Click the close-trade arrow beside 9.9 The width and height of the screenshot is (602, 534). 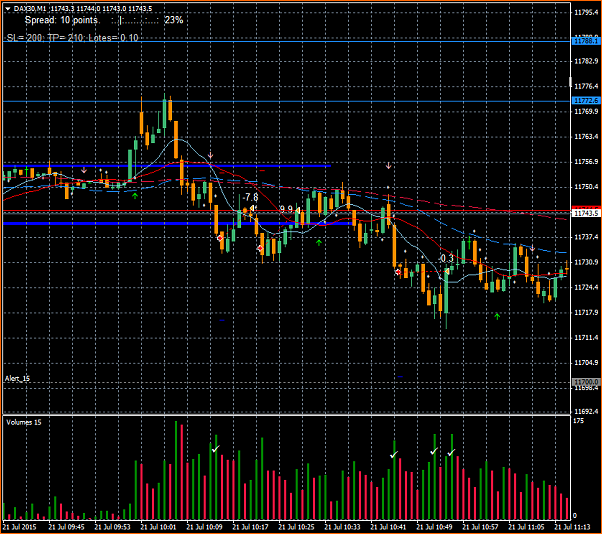tap(297, 210)
